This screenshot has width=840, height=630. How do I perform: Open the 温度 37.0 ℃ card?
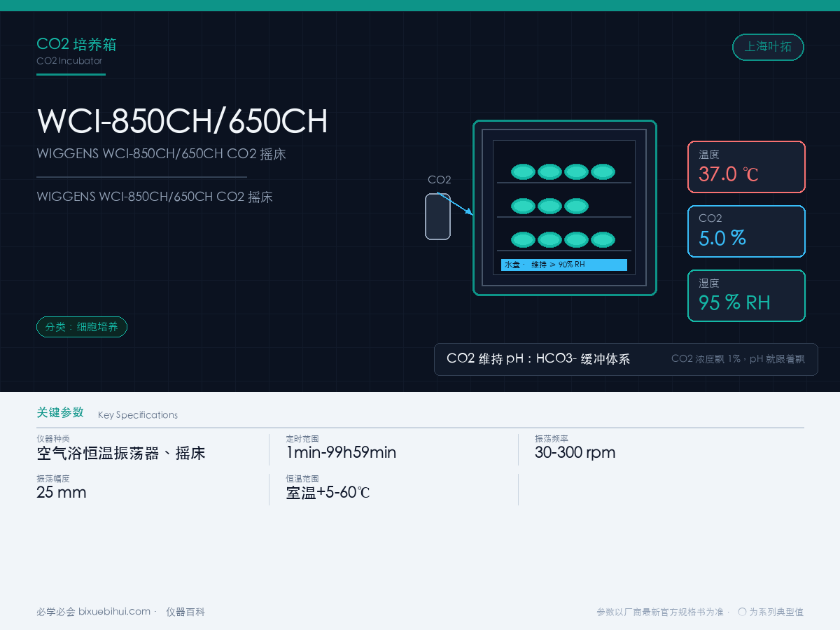(x=746, y=167)
